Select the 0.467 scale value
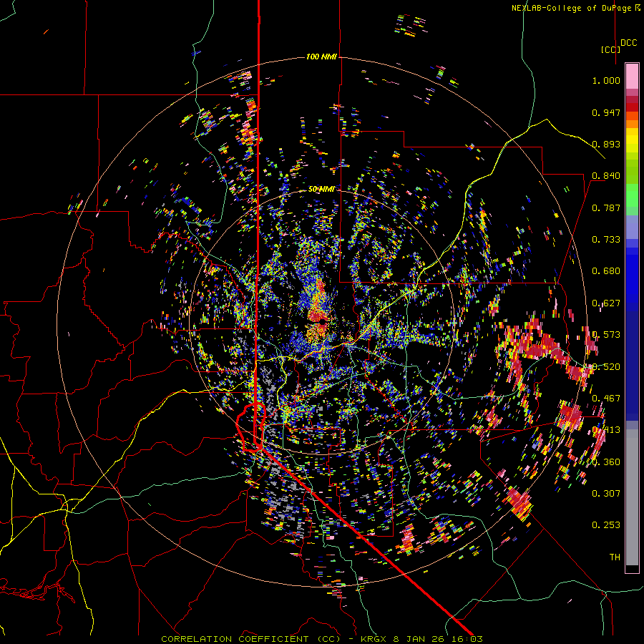Screen dimensions: 644x644 [x=606, y=399]
